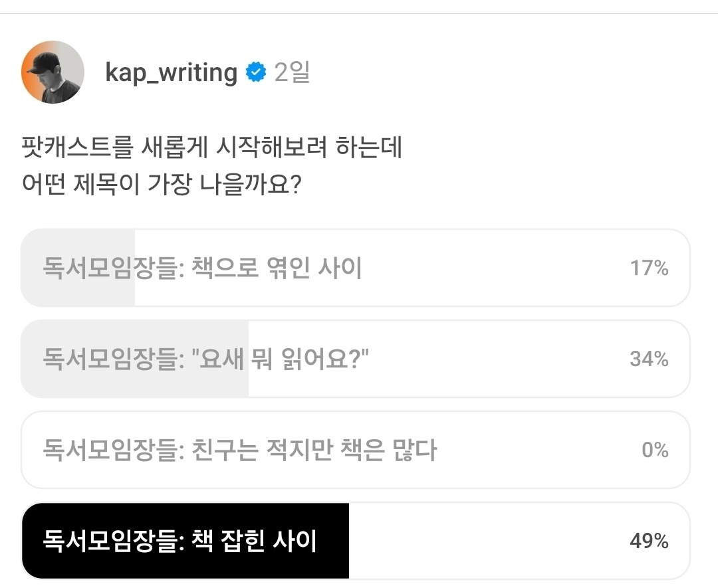
Task: Tap the verified checkmark next to the username
Action: point(255,73)
